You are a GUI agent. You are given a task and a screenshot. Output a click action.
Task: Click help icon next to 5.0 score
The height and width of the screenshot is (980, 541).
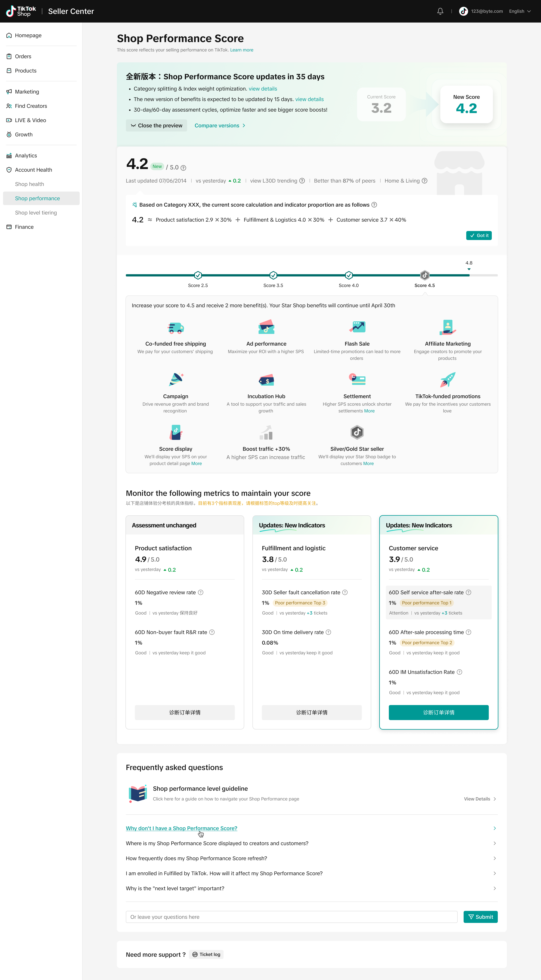click(x=183, y=168)
